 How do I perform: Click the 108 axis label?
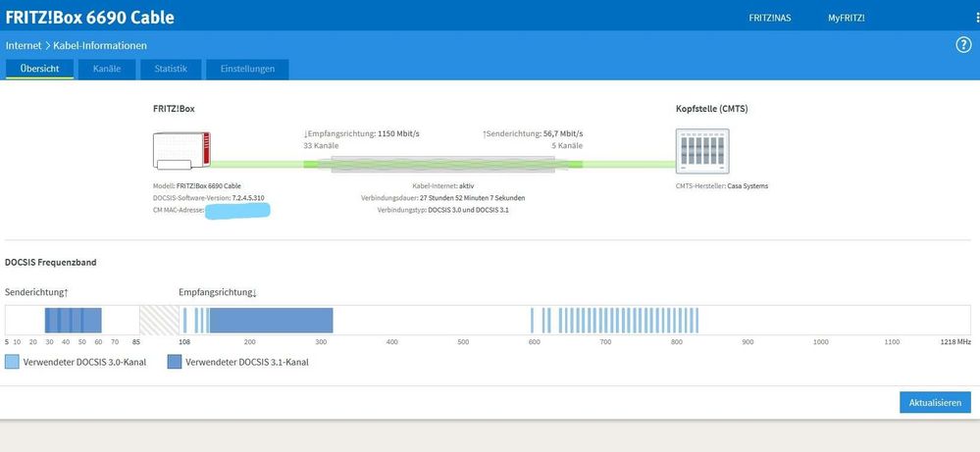point(184,342)
